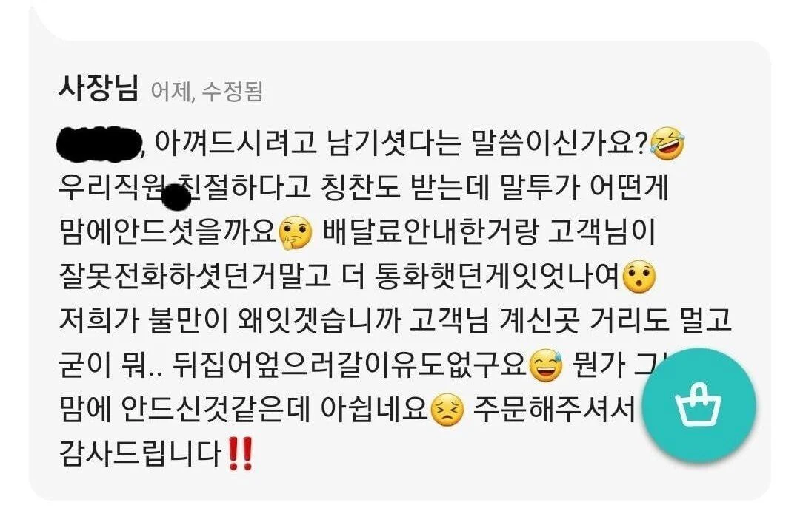This screenshot has height=508, width=800.
Task: Open the 사장님 author name
Action: (98, 88)
